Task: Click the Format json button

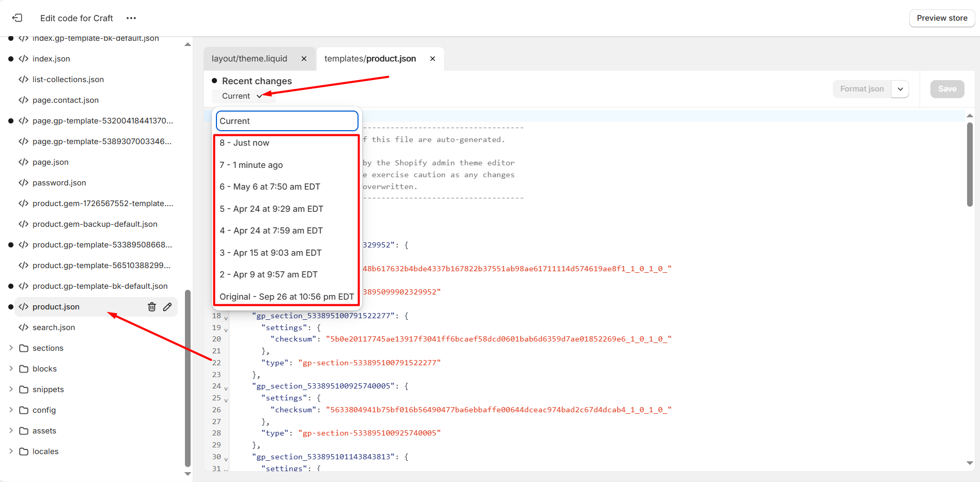Action: [x=862, y=89]
